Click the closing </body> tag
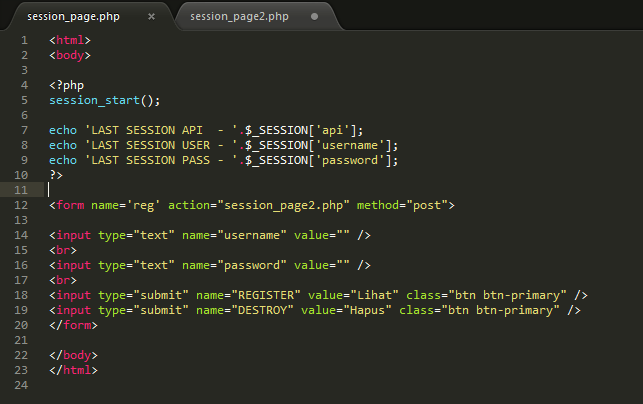Viewport: 643px width, 404px height. [73, 355]
